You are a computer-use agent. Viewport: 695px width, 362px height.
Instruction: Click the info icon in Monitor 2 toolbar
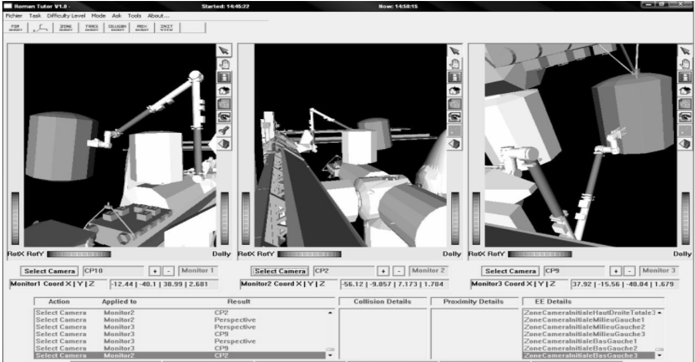coord(454,77)
